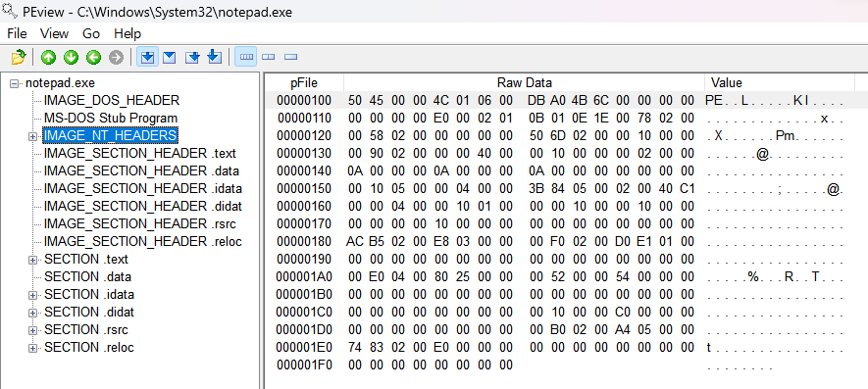Click the Open file folder icon
The image size is (868, 389).
(x=19, y=57)
